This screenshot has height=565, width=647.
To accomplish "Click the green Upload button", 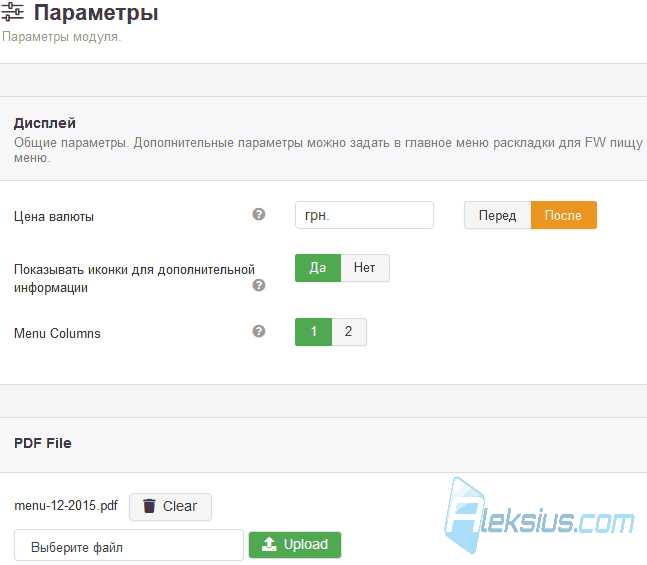I will pyautogui.click(x=295, y=545).
